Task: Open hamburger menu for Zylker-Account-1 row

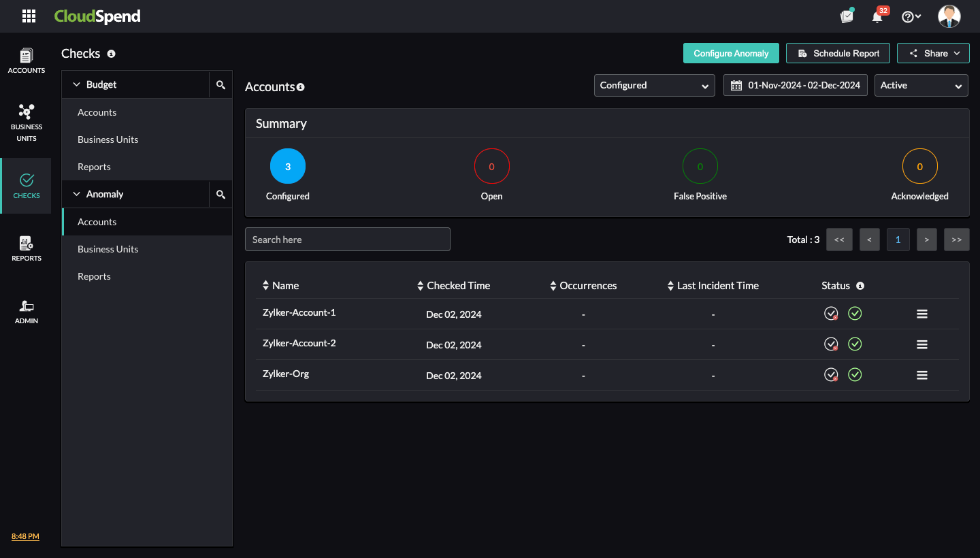Action: coord(922,314)
